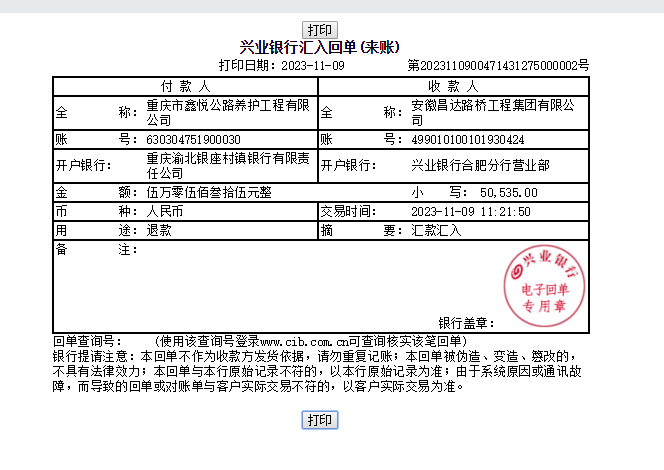Click the www.cib.com.cn query website text
The width and height of the screenshot is (664, 470).
pyautogui.click(x=302, y=341)
